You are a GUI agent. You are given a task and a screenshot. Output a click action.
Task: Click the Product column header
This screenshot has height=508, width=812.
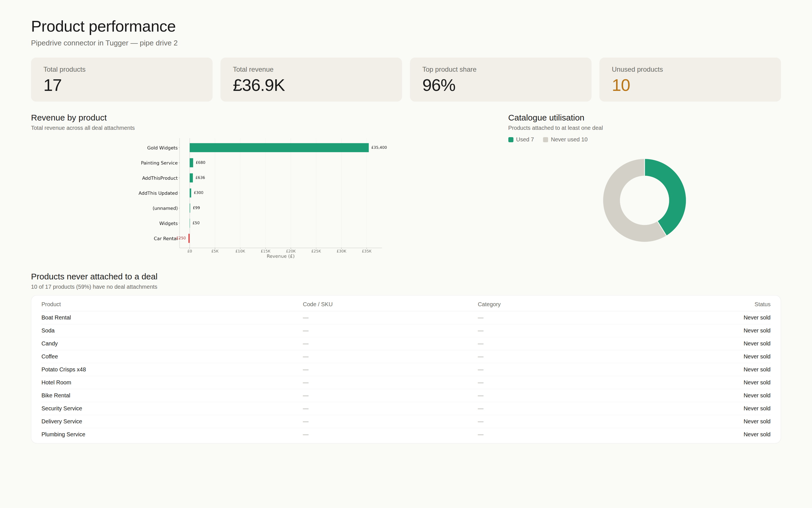click(x=51, y=305)
